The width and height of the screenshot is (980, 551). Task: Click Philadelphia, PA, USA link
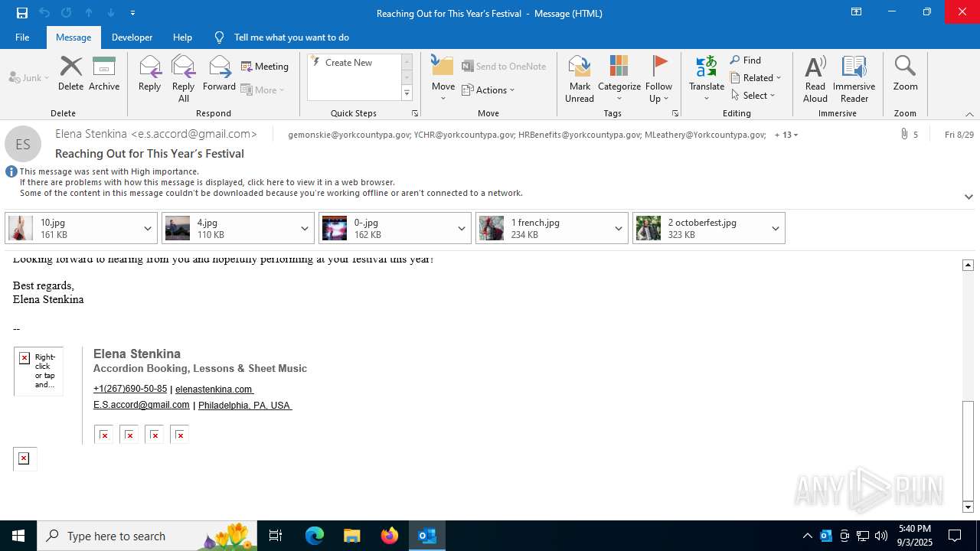point(245,405)
